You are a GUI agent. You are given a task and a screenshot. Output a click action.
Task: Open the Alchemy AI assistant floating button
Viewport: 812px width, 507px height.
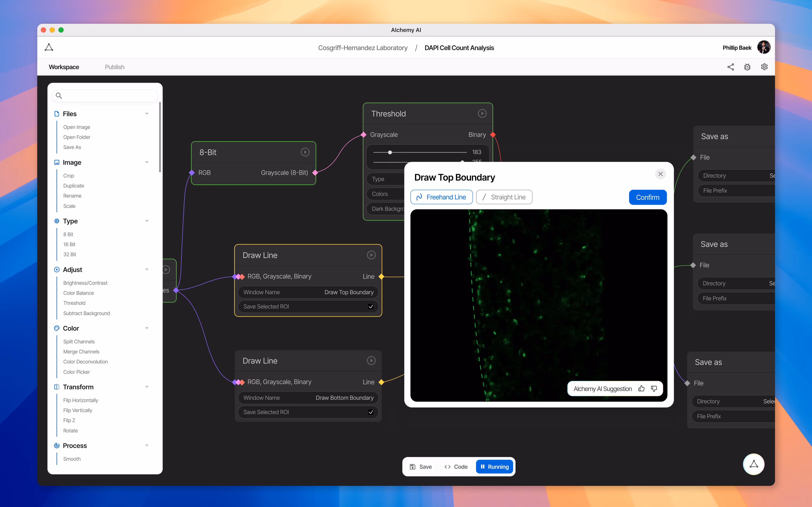[754, 464]
